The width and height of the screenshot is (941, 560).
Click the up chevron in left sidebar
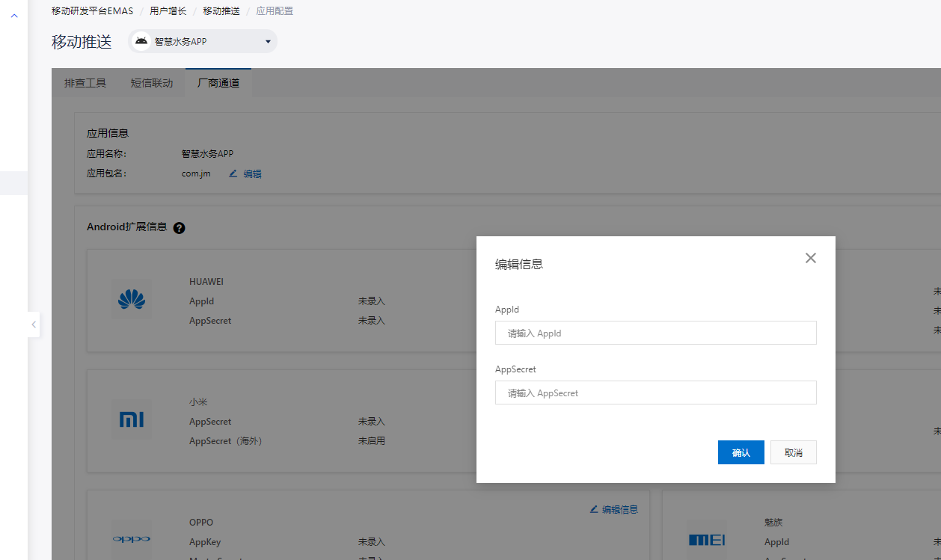(x=13, y=15)
